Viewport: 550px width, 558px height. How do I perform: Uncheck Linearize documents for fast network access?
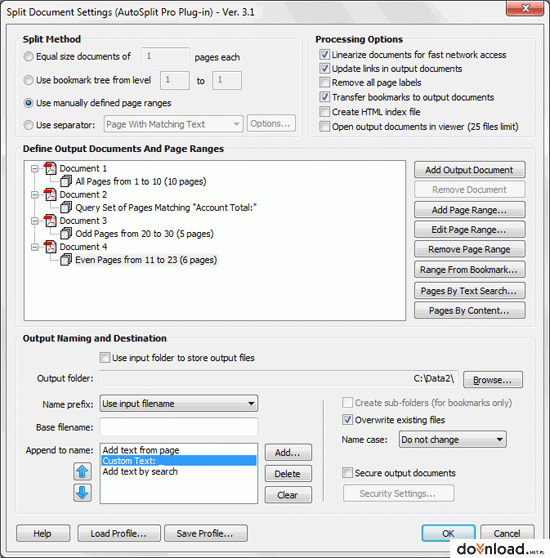(x=324, y=55)
